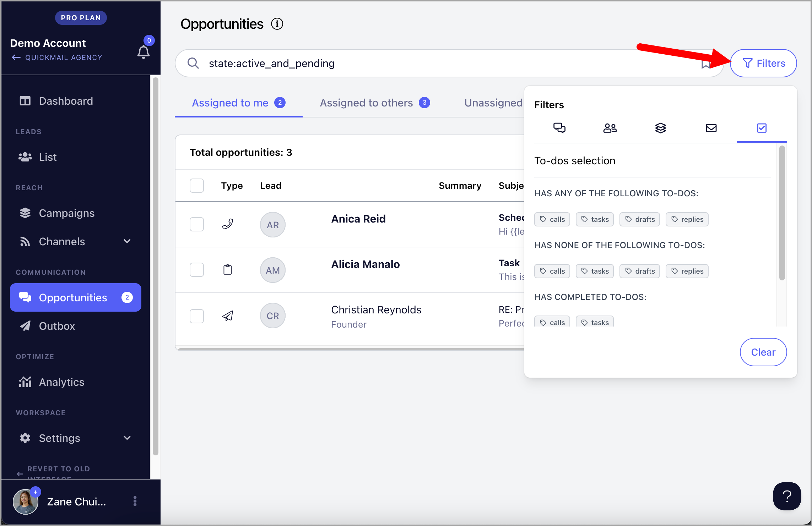Open Leads List page
The width and height of the screenshot is (812, 526).
tap(75, 157)
